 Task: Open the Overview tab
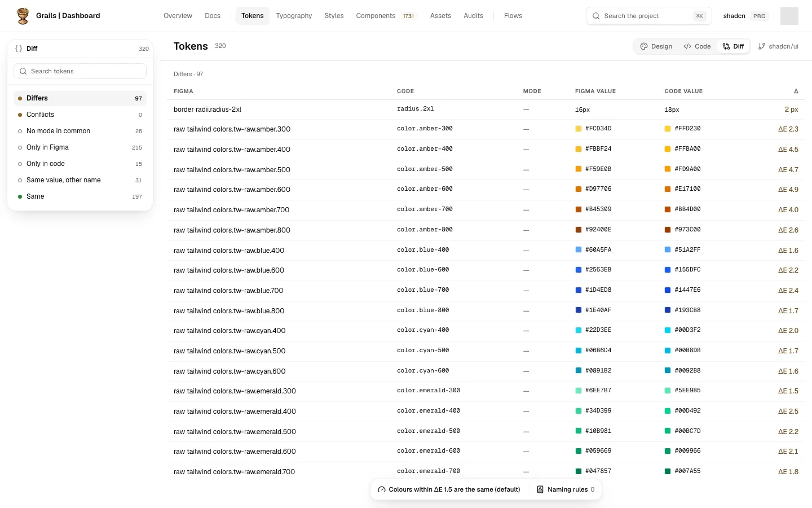(x=178, y=16)
